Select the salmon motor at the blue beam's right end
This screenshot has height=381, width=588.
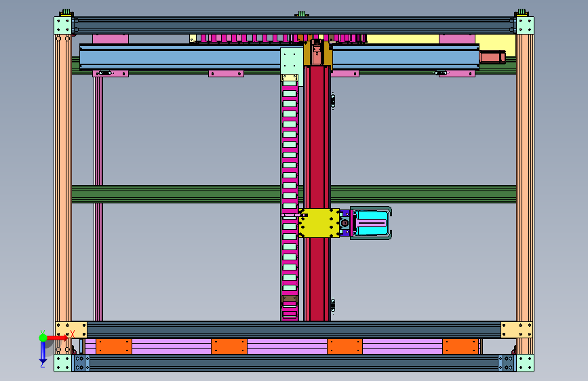(x=492, y=58)
